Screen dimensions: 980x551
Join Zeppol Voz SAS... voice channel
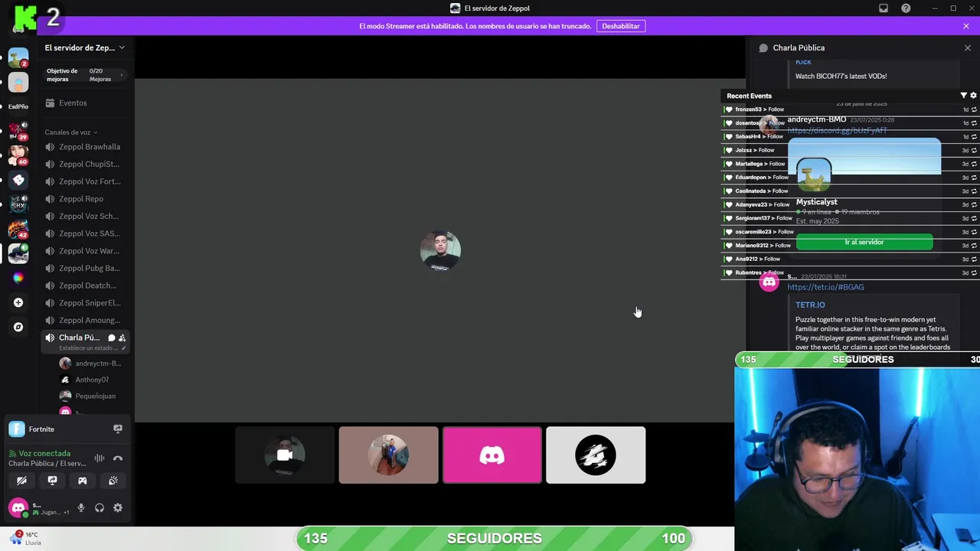[86, 233]
